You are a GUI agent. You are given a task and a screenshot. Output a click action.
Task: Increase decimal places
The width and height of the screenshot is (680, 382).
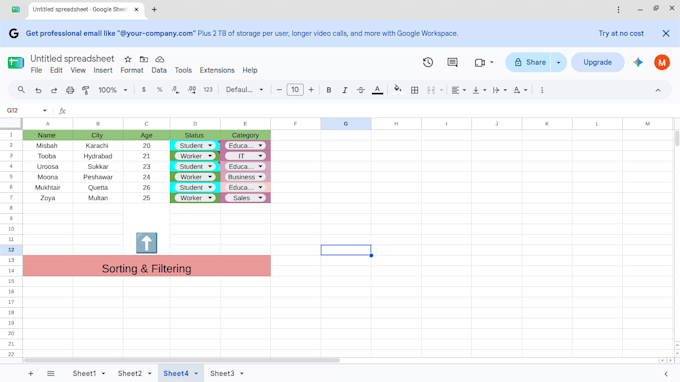(x=191, y=90)
